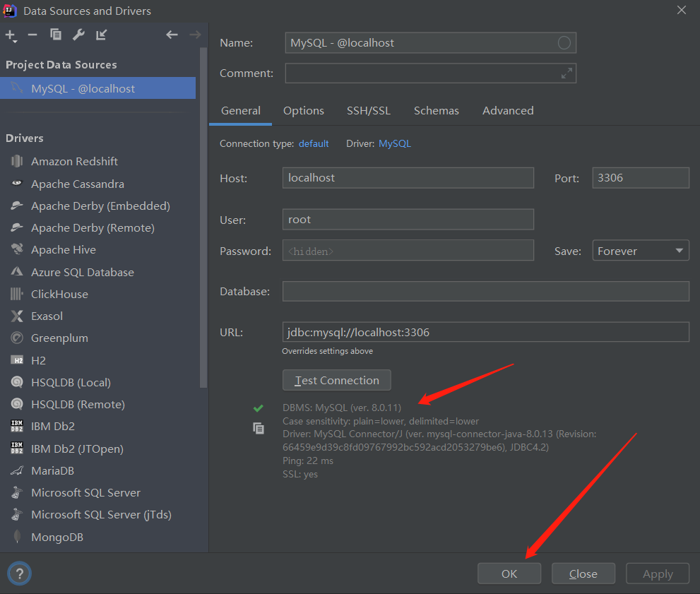Focus the empty Database field
Viewport: 700px width, 594px height.
pos(486,292)
